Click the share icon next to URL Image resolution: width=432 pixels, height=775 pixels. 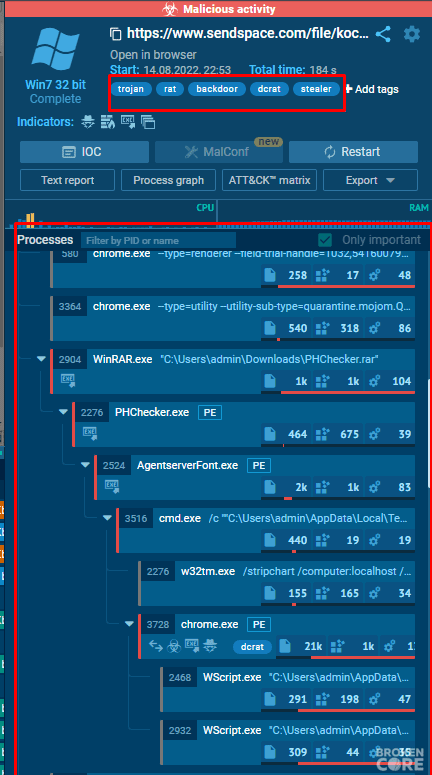[x=383, y=34]
